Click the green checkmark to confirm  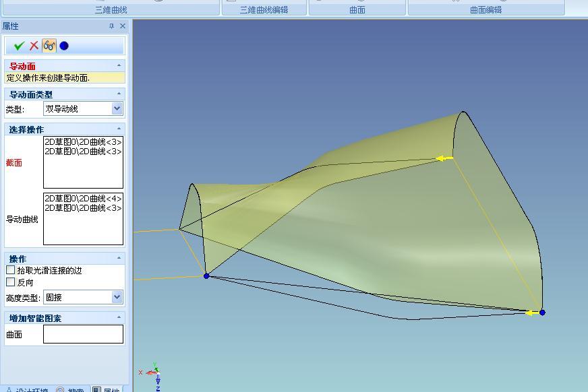(x=19, y=46)
